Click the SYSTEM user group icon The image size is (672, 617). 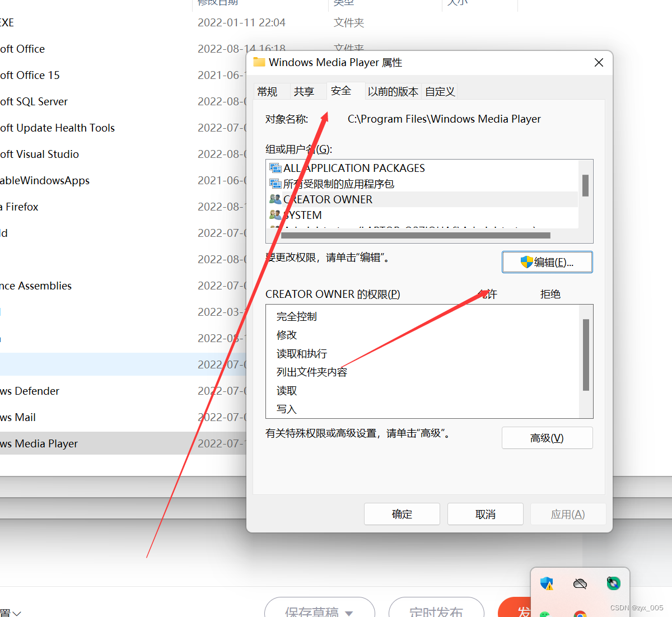275,215
